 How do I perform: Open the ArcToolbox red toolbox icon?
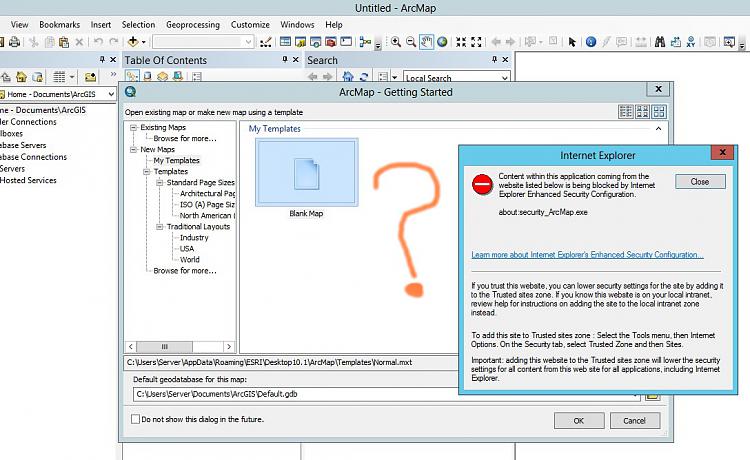331,42
